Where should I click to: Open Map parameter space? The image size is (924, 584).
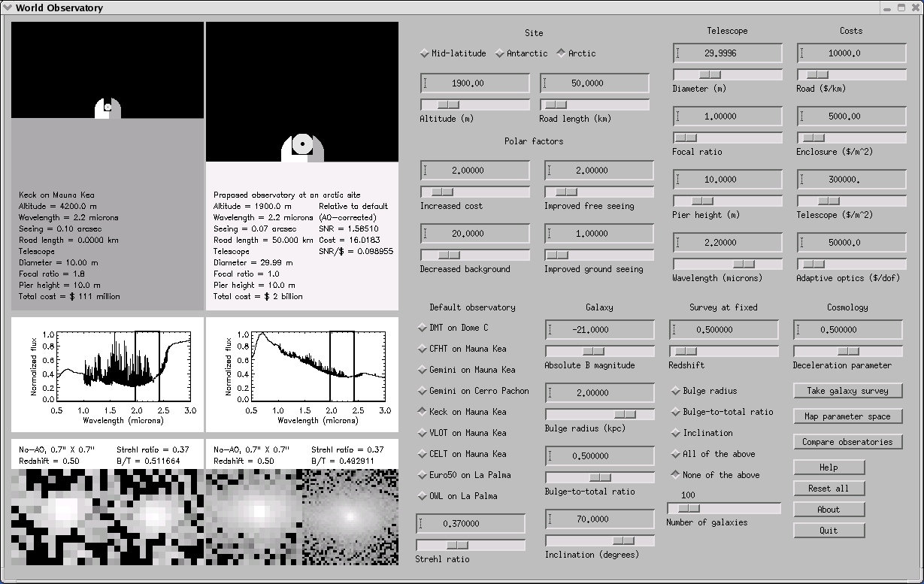click(x=847, y=416)
